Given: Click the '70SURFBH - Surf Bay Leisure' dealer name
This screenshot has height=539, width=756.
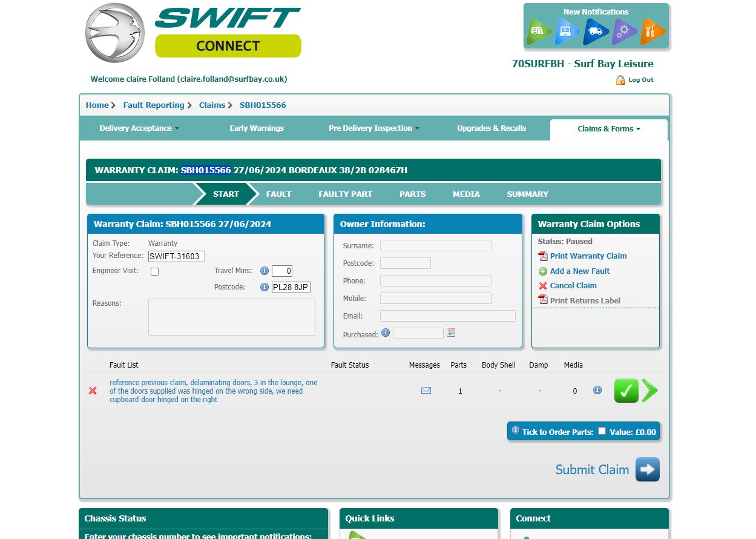Looking at the screenshot, I should [x=583, y=64].
